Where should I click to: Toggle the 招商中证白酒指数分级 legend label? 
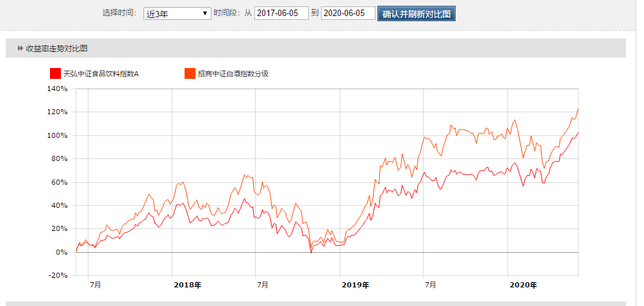click(233, 74)
